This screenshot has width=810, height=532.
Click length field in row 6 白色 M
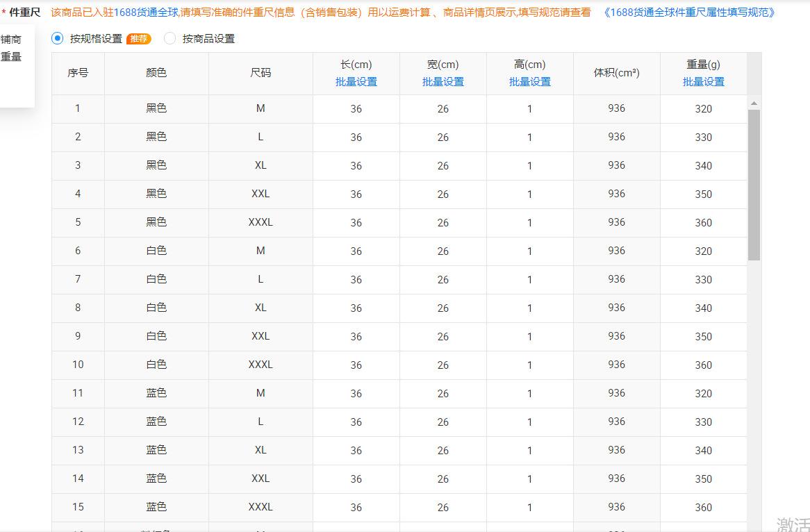(x=356, y=251)
